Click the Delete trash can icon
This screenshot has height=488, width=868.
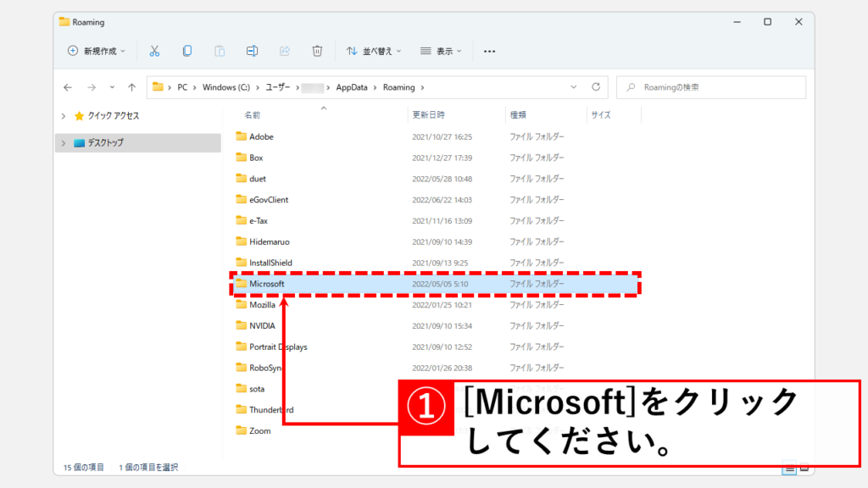point(317,51)
